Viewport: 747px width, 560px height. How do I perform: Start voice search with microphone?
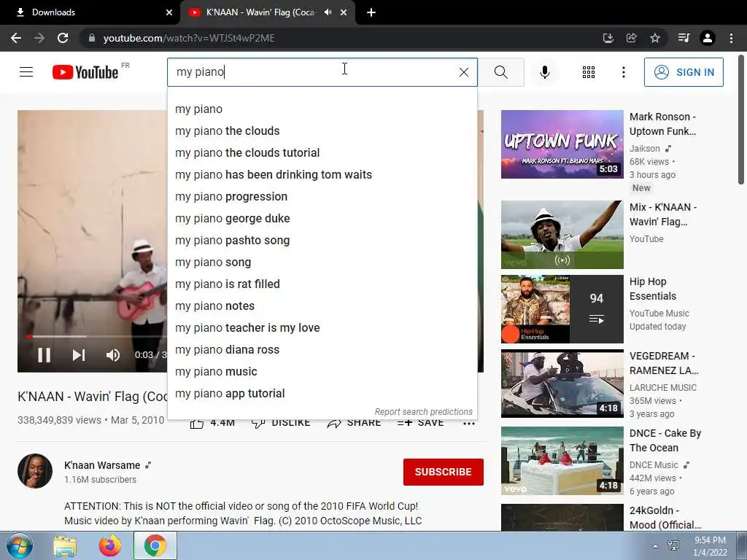(544, 72)
